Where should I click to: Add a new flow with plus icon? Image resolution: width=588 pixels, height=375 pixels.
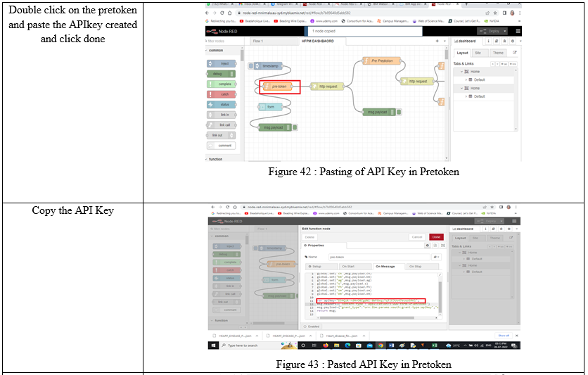(x=437, y=41)
